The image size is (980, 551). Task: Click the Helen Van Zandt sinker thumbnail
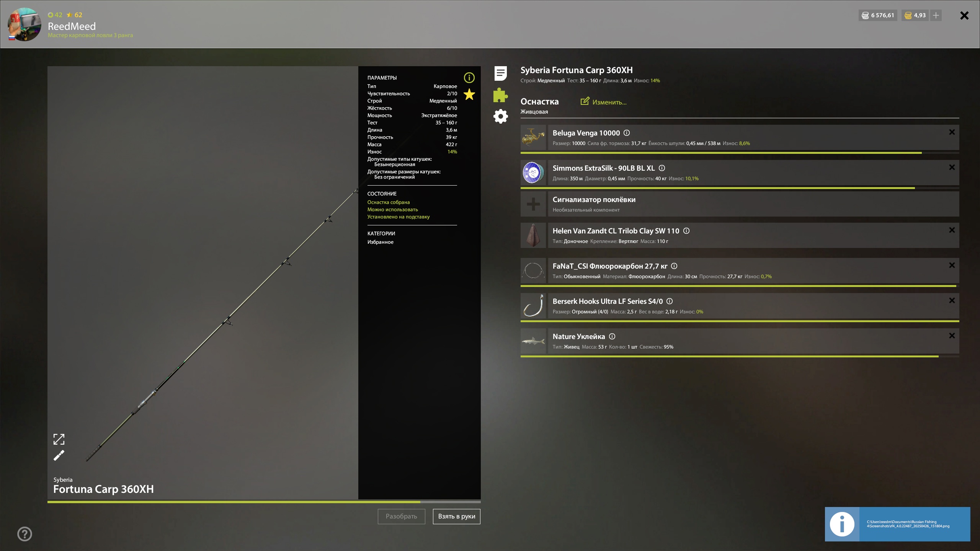(x=533, y=235)
